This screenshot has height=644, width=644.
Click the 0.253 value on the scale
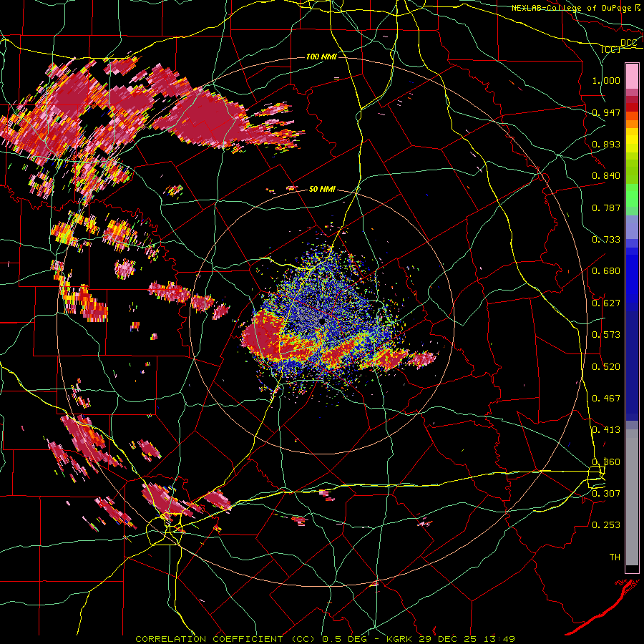pos(606,525)
